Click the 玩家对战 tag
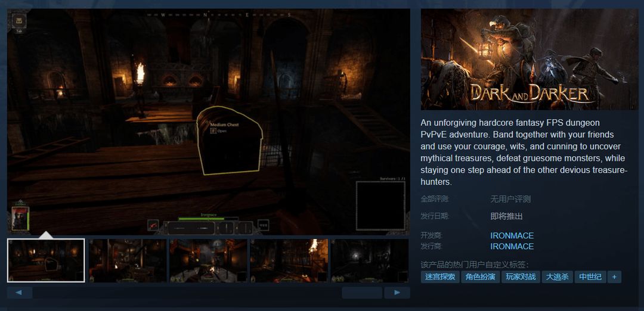 pyautogui.click(x=521, y=277)
